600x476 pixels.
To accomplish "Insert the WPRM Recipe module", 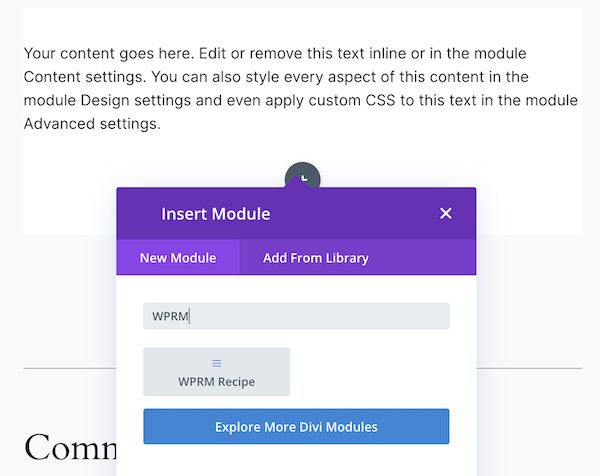I will pyautogui.click(x=216, y=372).
